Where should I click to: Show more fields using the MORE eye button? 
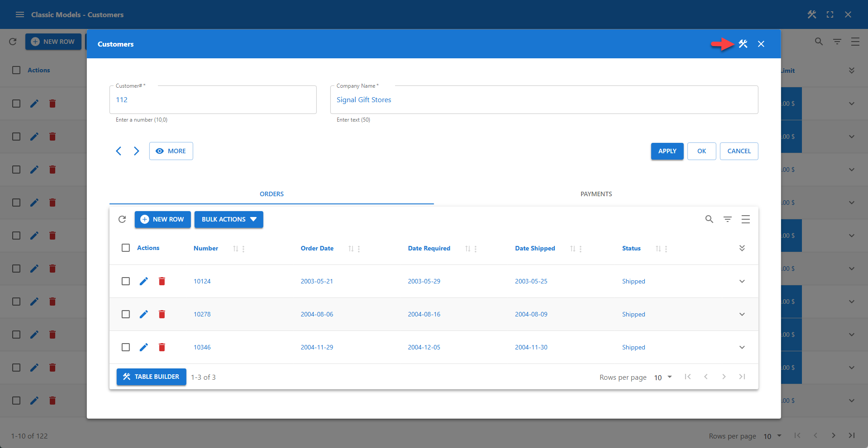171,151
